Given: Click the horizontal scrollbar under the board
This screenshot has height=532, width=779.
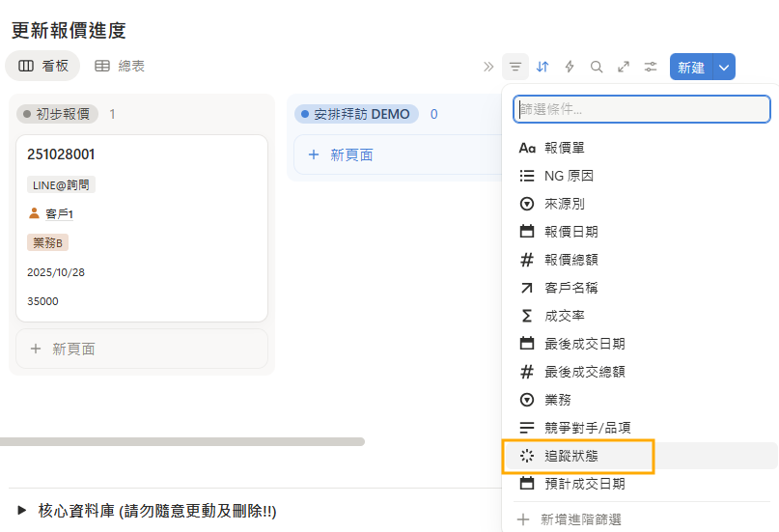Looking at the screenshot, I should pyautogui.click(x=182, y=442).
